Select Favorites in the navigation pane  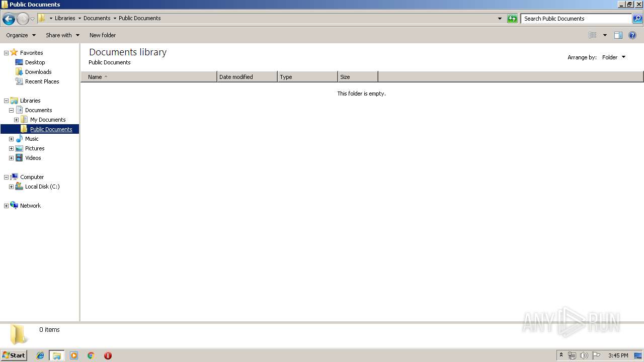coord(31,53)
